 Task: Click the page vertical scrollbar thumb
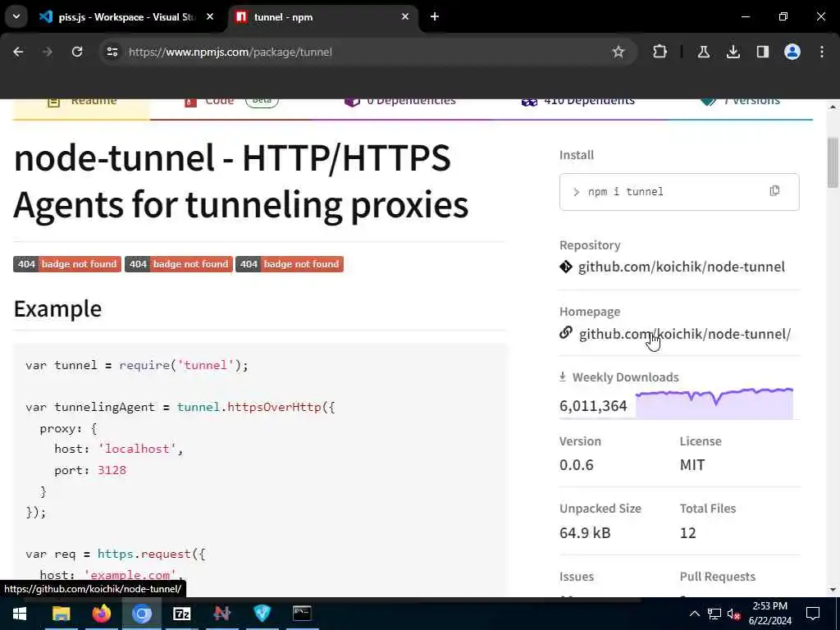[833, 162]
